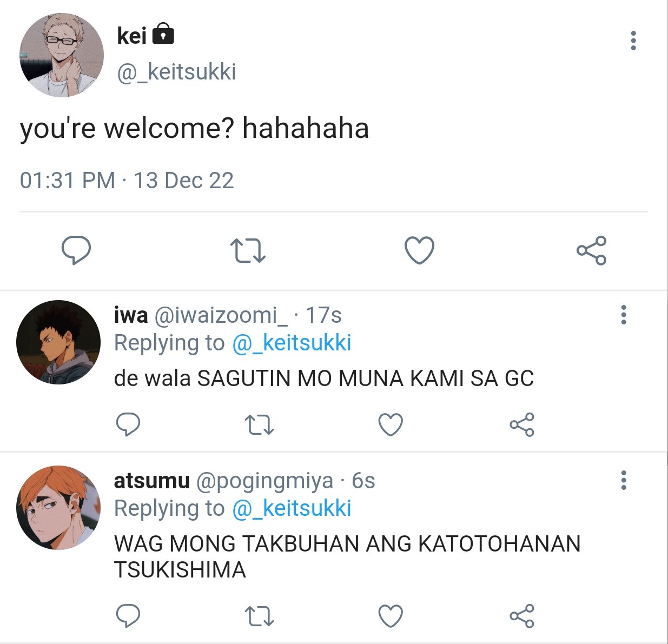The width and height of the screenshot is (668, 644).
Task: View atsumu's profile avatar
Action: [58, 508]
